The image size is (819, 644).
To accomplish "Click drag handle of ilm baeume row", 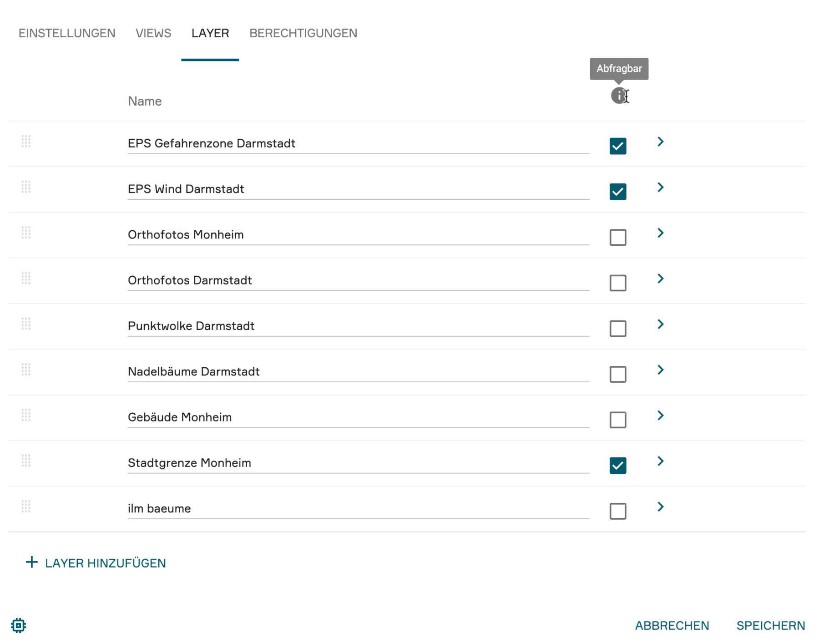I will point(26,507).
